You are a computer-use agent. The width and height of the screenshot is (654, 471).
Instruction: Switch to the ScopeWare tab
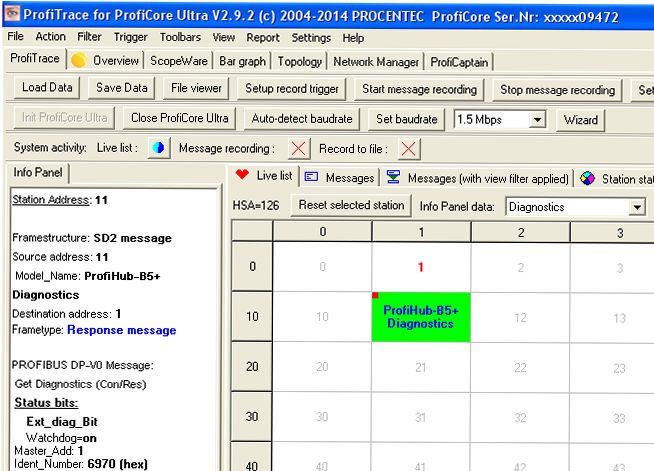[179, 61]
